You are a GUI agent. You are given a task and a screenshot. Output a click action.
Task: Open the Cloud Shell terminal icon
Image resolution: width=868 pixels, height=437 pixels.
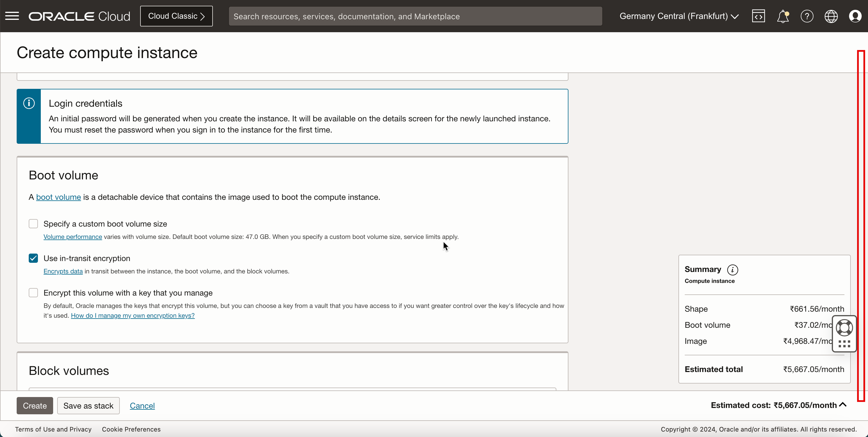[759, 16]
